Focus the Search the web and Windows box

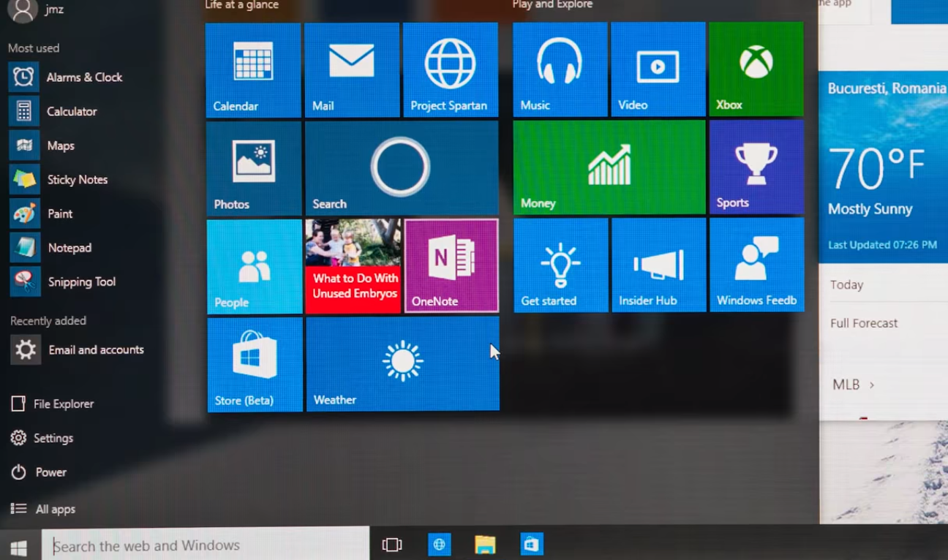click(206, 545)
